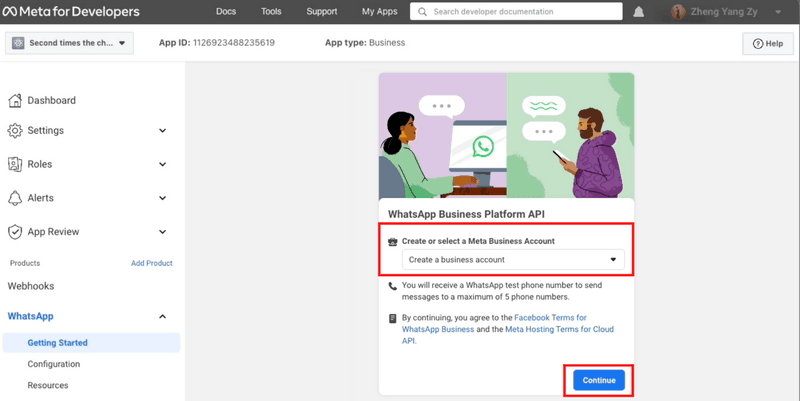Screen dimensions: 800x401
Task: Click the Zheng Yang Zy profile avatar
Action: (678, 12)
